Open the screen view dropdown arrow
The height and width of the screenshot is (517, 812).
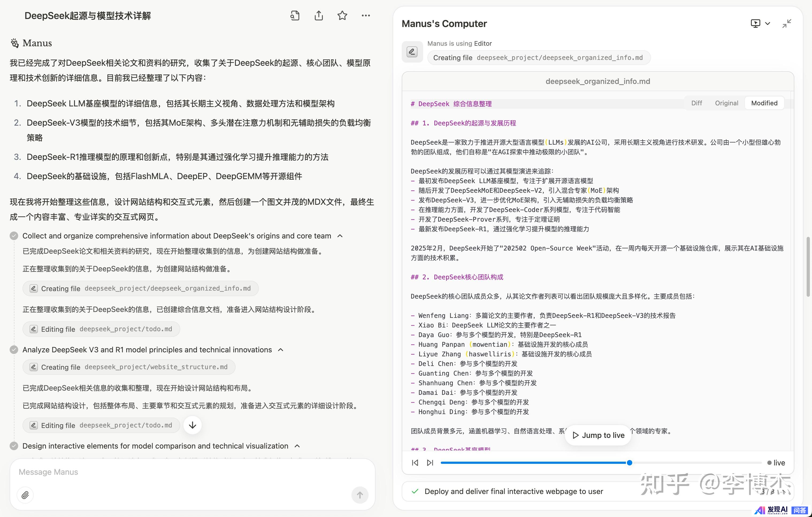[x=768, y=24]
